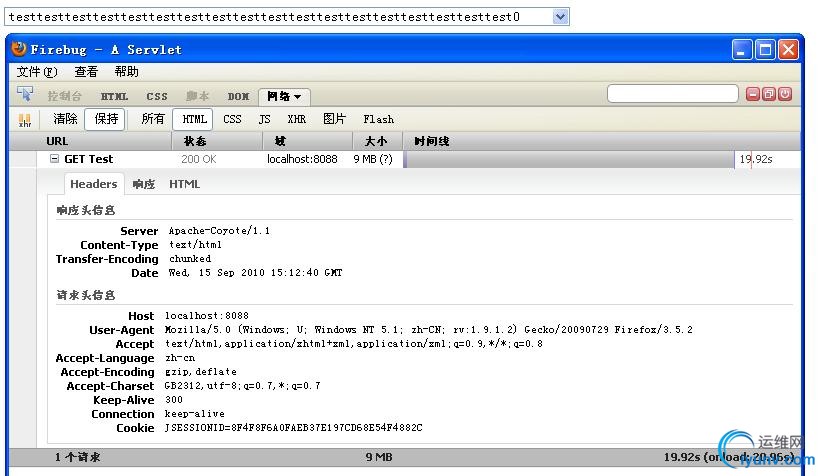Viewport: 821px width, 476px height.
Task: Click the Firebug bug logo icon in title bar
Action: click(19, 49)
